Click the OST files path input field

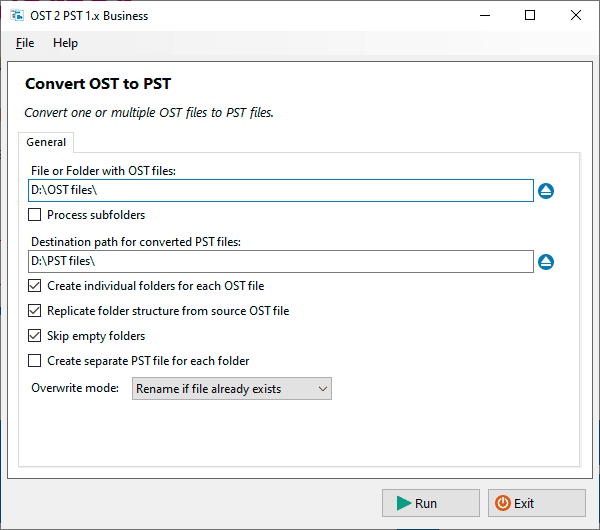click(280, 190)
